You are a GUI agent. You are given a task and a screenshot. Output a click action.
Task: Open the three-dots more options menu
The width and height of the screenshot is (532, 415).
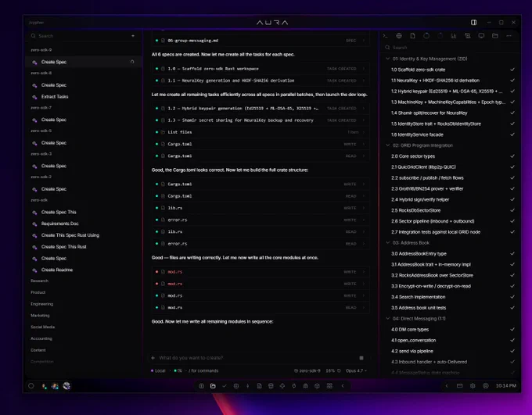click(x=509, y=36)
